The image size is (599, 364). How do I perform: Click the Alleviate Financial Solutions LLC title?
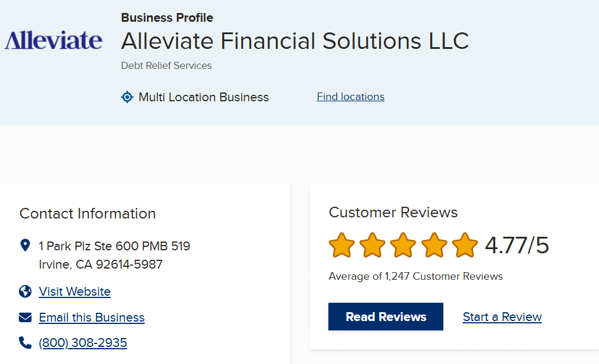pos(295,41)
